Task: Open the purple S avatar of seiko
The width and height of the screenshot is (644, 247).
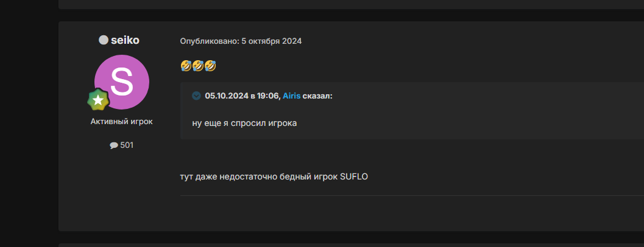Action: (122, 82)
